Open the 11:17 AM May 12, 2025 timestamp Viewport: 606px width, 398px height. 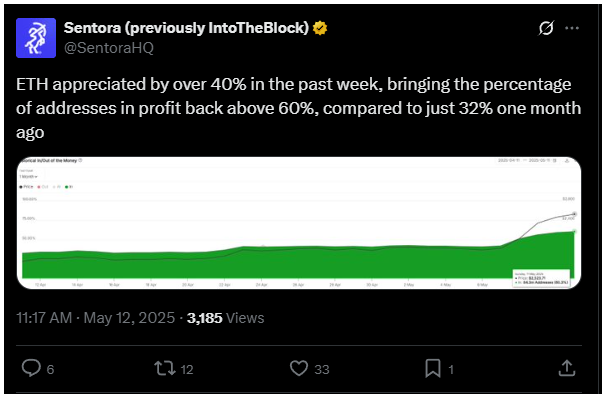click(95, 318)
